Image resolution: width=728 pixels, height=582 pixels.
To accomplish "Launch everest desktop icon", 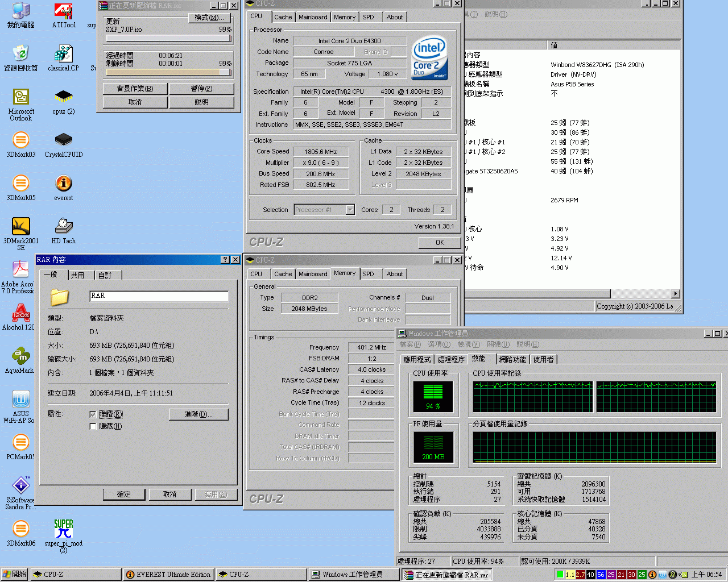I will [63, 188].
